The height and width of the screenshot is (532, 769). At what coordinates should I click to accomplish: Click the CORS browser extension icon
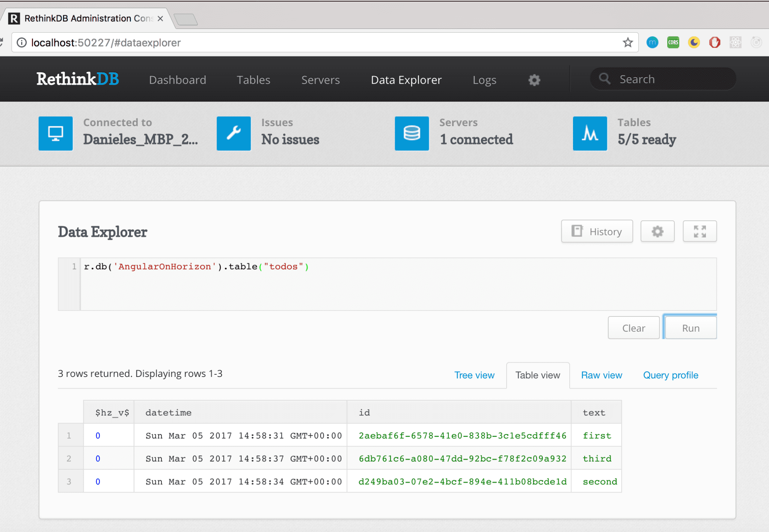pyautogui.click(x=673, y=42)
